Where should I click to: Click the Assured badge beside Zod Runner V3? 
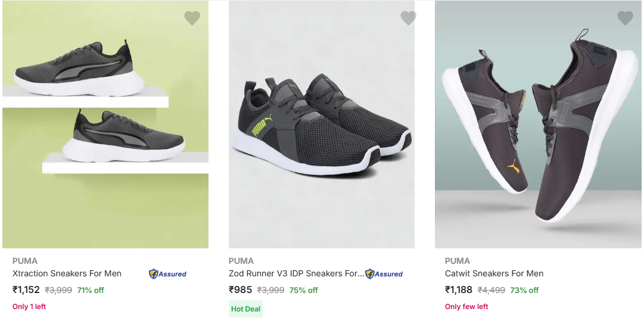[384, 274]
